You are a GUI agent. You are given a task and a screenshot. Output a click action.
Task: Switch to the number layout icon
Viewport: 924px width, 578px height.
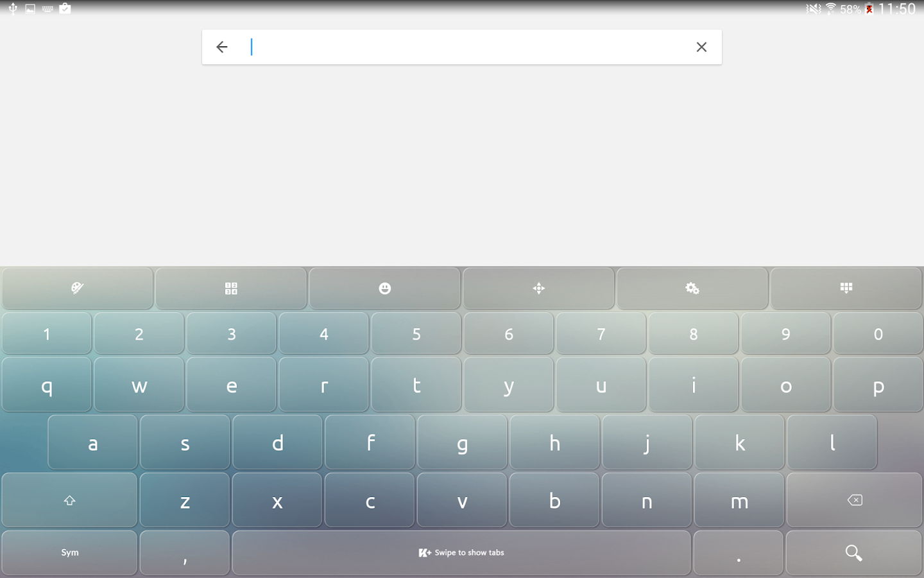pos(231,288)
